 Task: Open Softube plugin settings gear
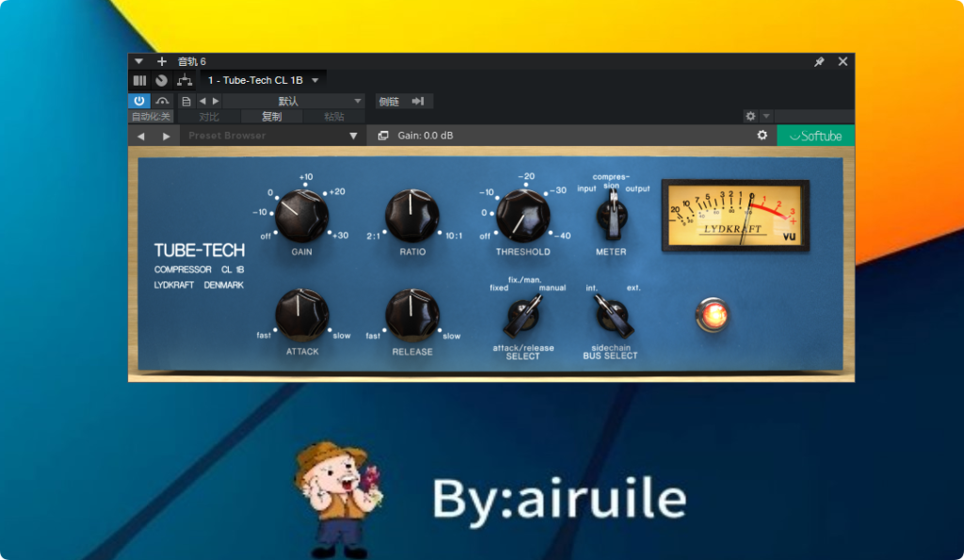[763, 136]
